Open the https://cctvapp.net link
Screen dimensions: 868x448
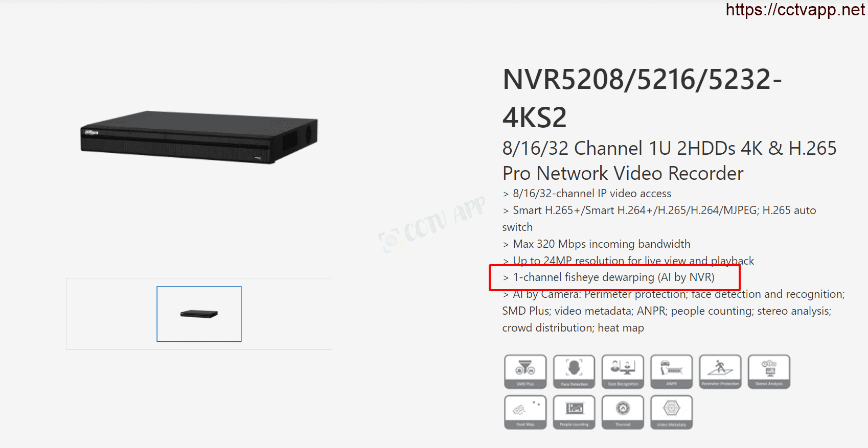click(x=795, y=10)
